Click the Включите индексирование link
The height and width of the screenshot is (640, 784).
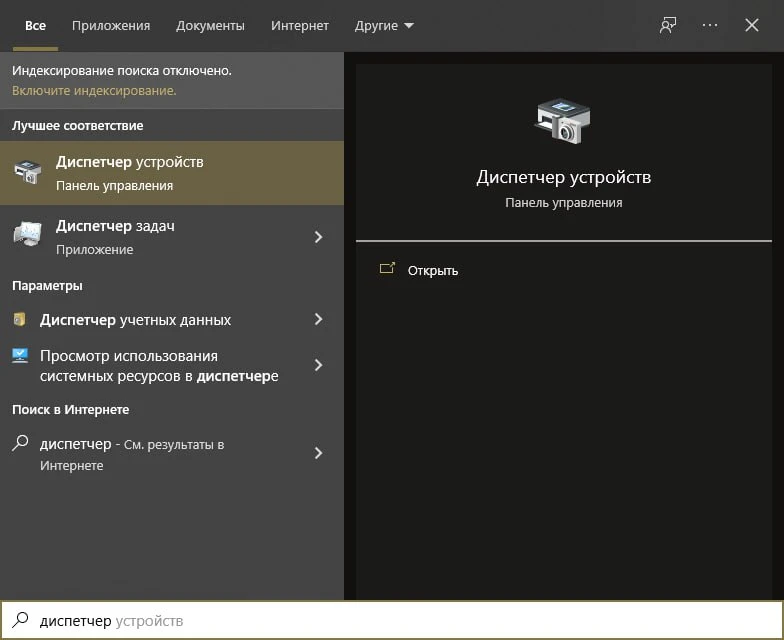click(94, 90)
